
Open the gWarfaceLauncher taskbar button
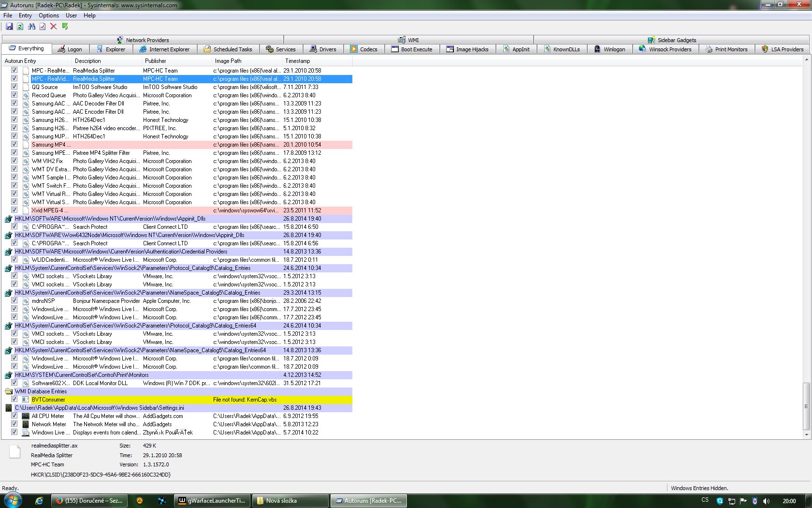tap(213, 501)
